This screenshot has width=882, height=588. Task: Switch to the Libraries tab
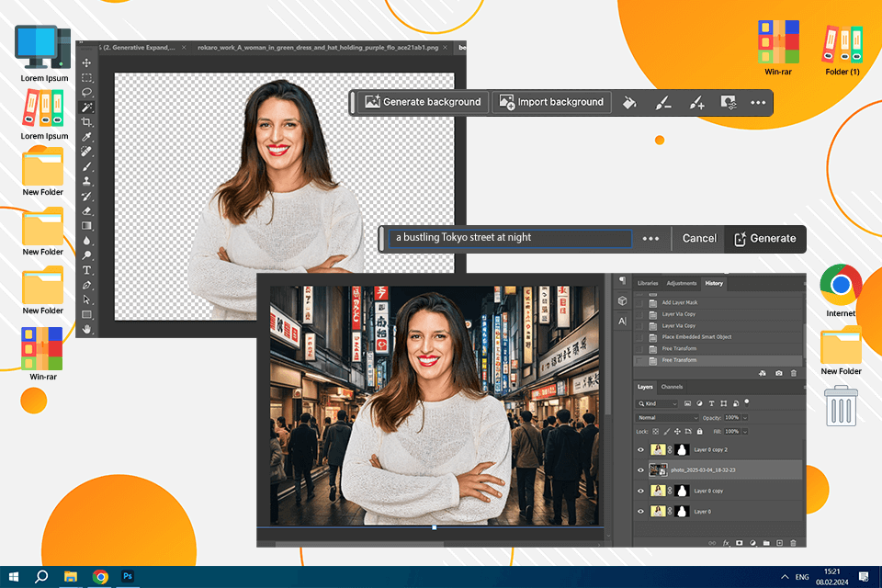(x=648, y=283)
